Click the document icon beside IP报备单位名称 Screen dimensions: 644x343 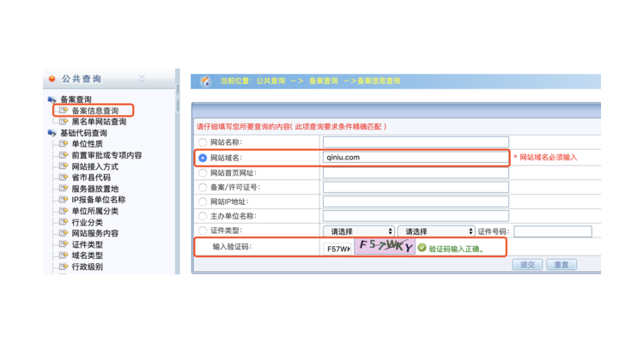tap(64, 199)
